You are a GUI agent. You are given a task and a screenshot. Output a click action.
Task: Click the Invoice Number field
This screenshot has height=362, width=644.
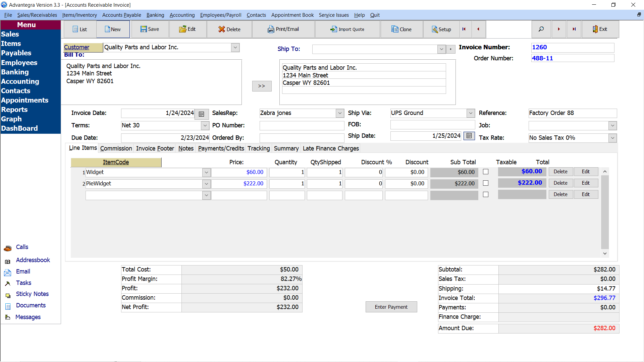click(573, 48)
